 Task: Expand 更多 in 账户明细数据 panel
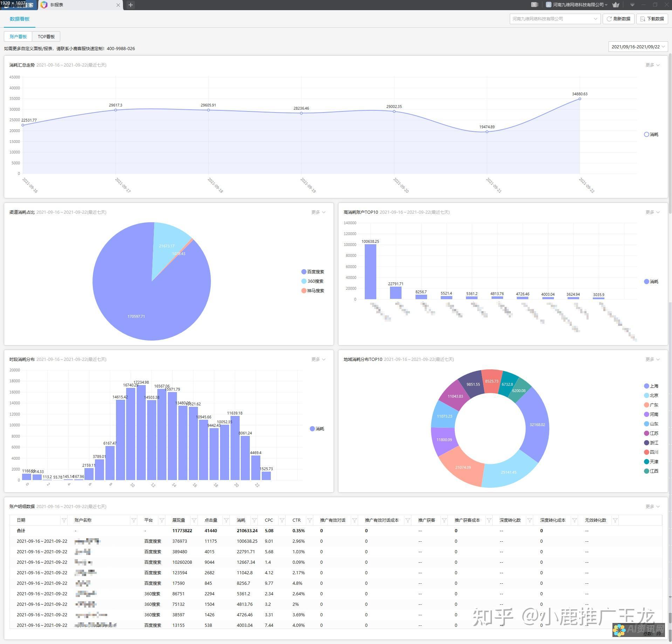point(653,507)
